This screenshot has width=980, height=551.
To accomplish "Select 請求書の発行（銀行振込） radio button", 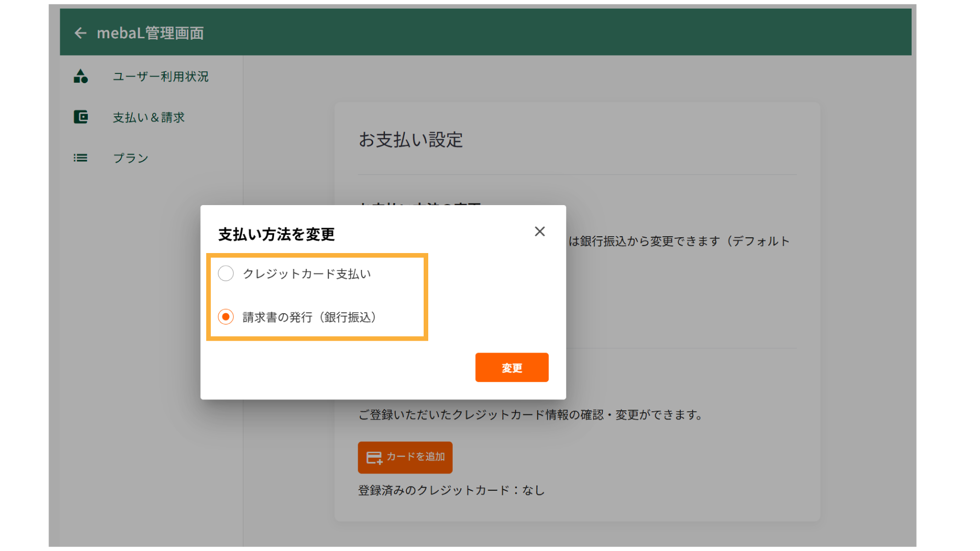I will click(x=226, y=317).
